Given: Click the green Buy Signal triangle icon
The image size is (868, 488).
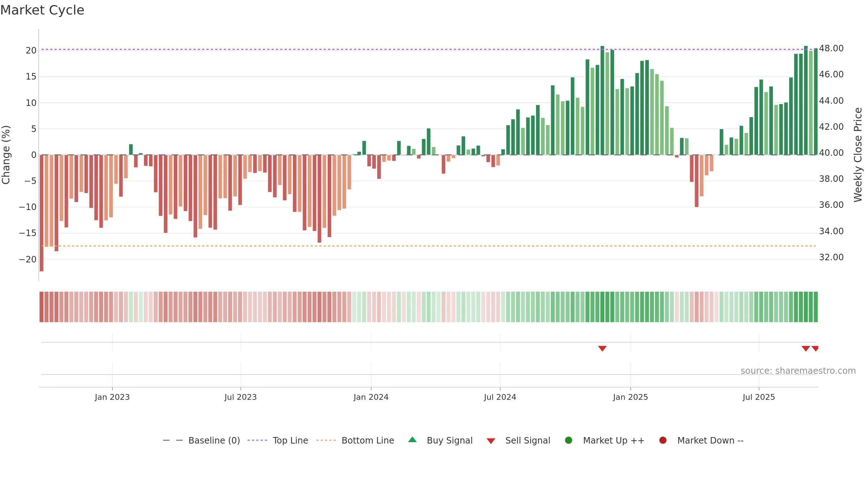Looking at the screenshot, I should 412,440.
